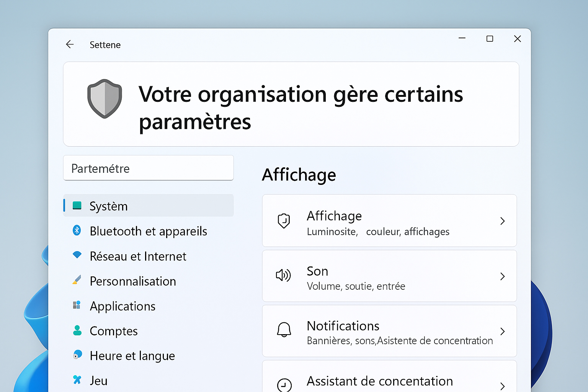This screenshot has height=392, width=588.
Task: Click the Jeu controller icon
Action: pos(77,380)
